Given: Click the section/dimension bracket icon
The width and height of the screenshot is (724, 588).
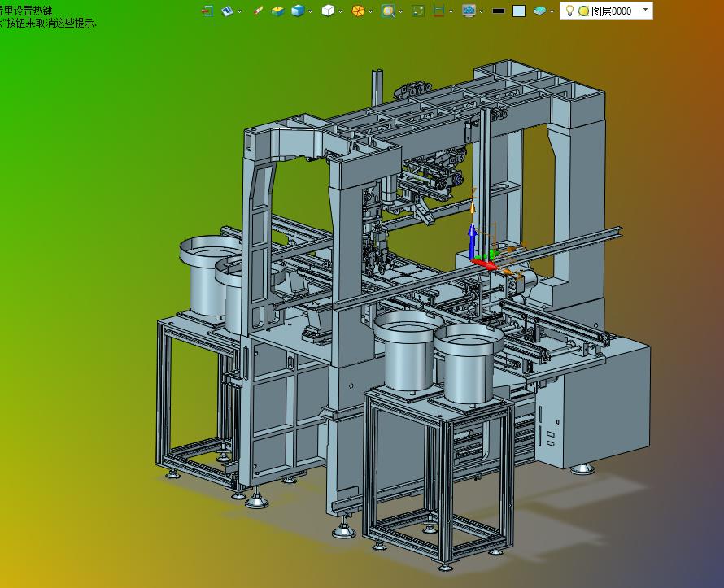Looking at the screenshot, I should click(x=438, y=11).
